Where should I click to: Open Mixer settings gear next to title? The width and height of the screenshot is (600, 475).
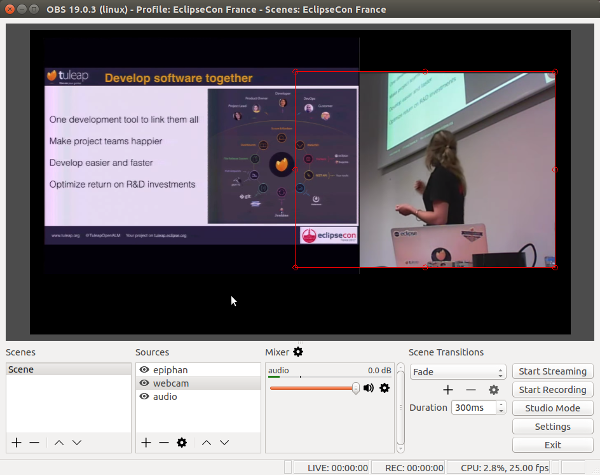click(298, 352)
